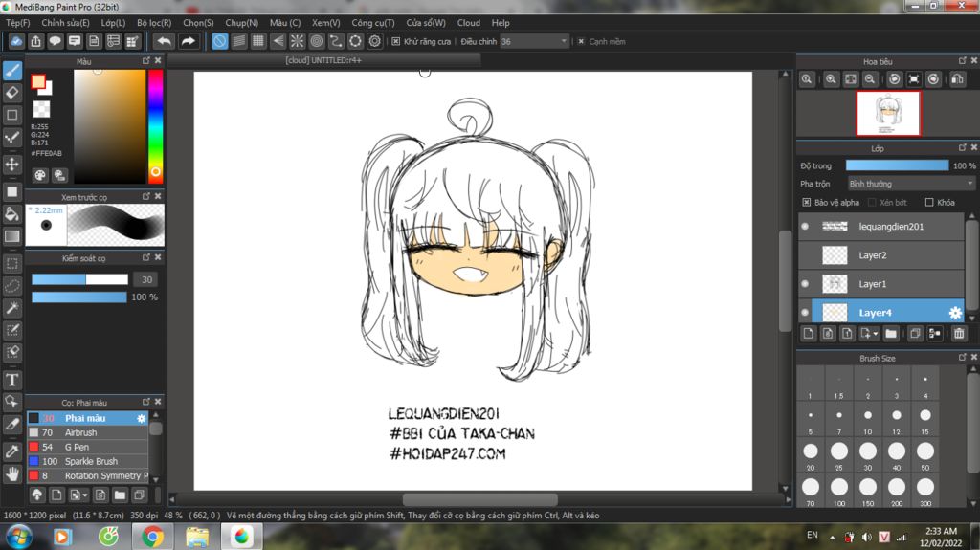Hide the Layer1 layer visibility
This screenshot has width=980, height=550.
click(x=805, y=284)
